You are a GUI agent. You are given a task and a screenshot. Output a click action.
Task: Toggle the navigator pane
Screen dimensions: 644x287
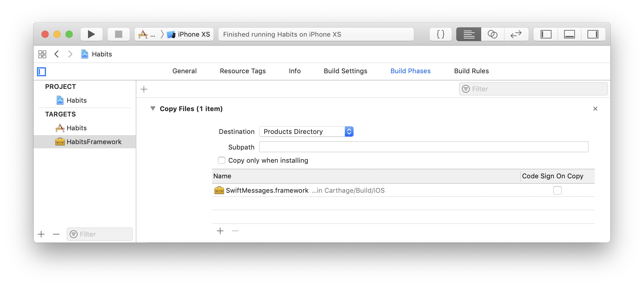pyautogui.click(x=546, y=34)
